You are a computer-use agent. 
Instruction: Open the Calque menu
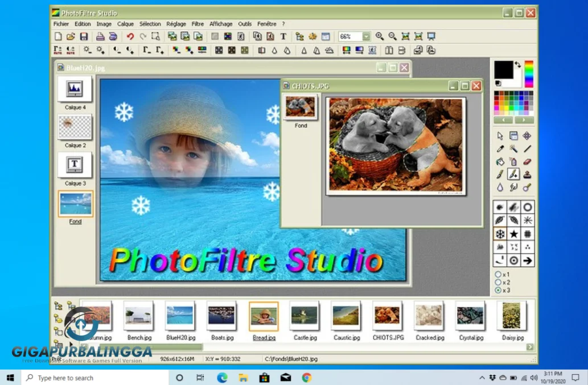[125, 23]
